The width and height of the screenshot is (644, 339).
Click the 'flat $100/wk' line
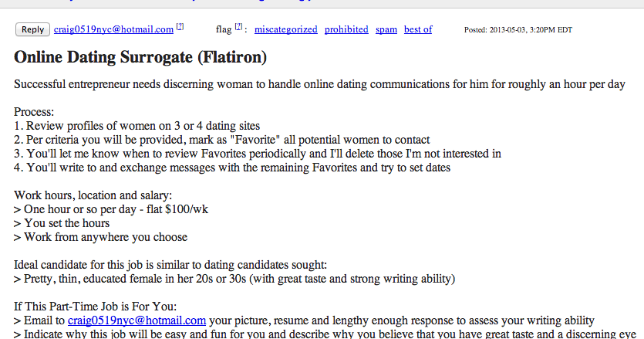coord(111,209)
